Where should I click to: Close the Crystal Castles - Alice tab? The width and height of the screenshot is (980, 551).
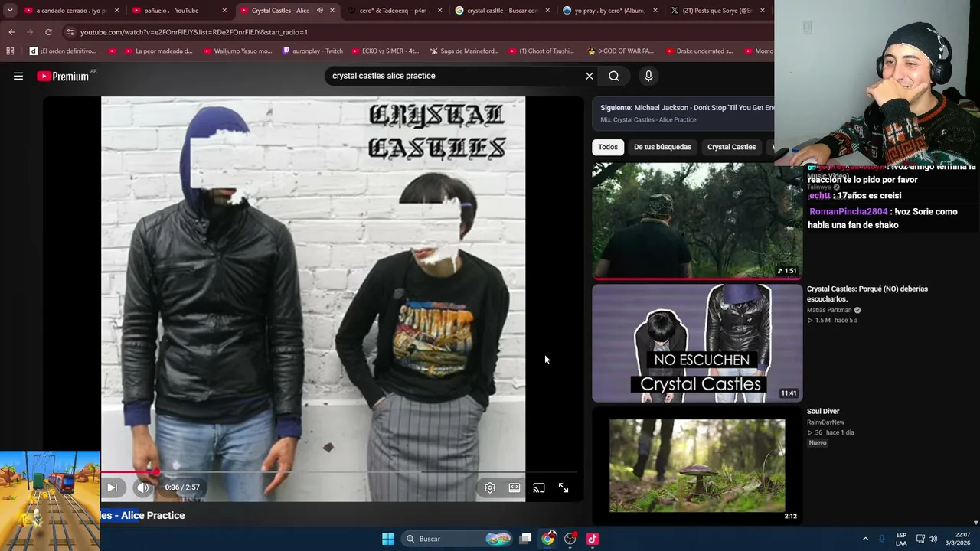[332, 11]
